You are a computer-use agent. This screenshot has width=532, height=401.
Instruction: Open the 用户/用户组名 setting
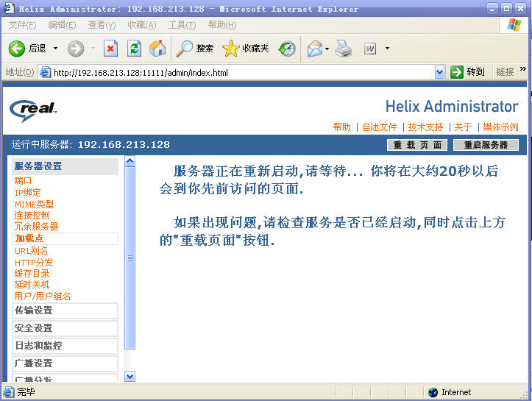click(43, 297)
